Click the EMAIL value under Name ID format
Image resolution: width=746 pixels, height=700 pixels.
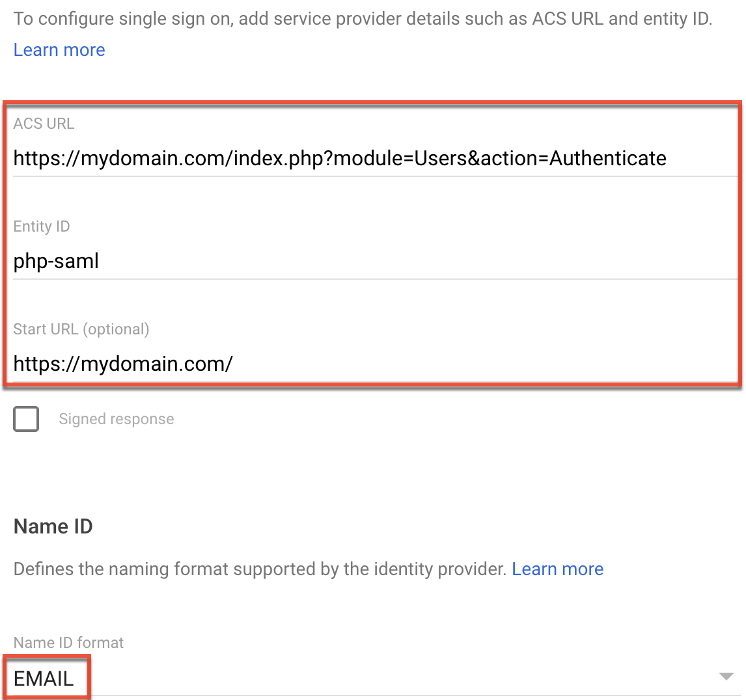43,677
